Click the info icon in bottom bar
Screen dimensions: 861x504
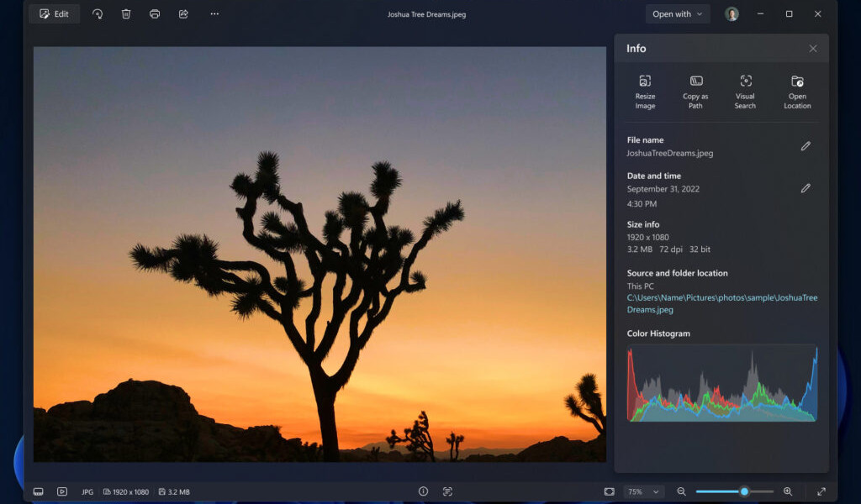(424, 491)
